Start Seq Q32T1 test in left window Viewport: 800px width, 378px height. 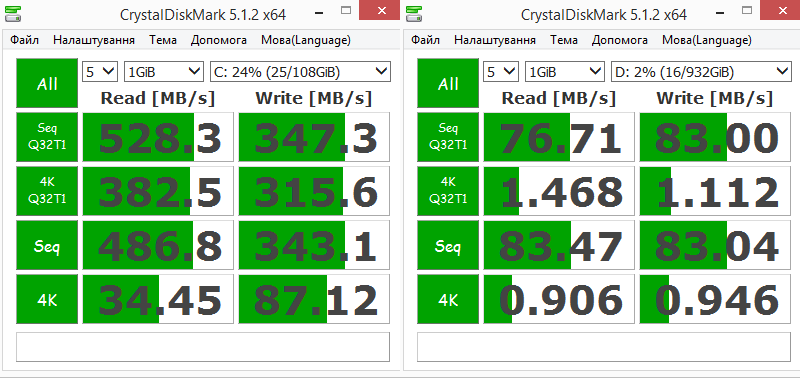point(47,137)
